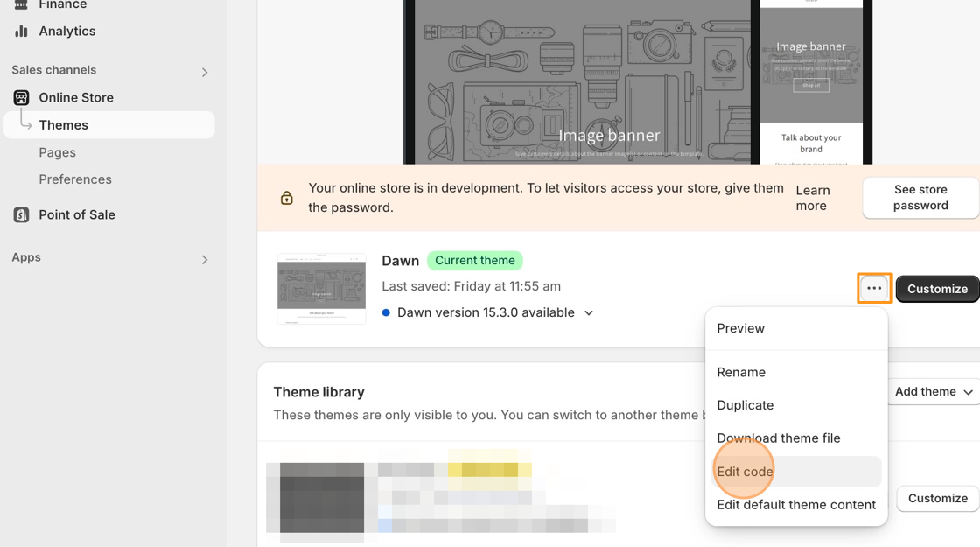Choose Edit default theme content
Image resolution: width=980 pixels, height=547 pixels.
pyautogui.click(x=795, y=505)
